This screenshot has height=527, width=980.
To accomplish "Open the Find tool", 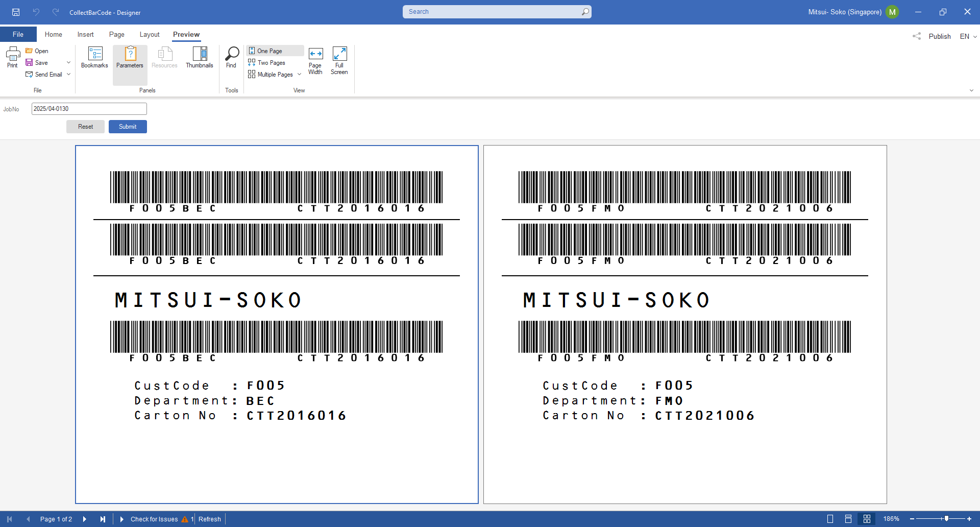I will 231,57.
